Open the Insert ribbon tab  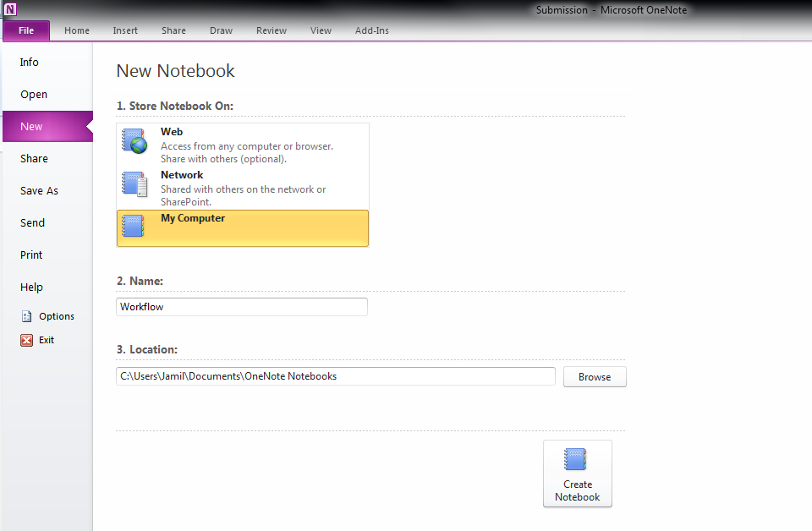125,30
